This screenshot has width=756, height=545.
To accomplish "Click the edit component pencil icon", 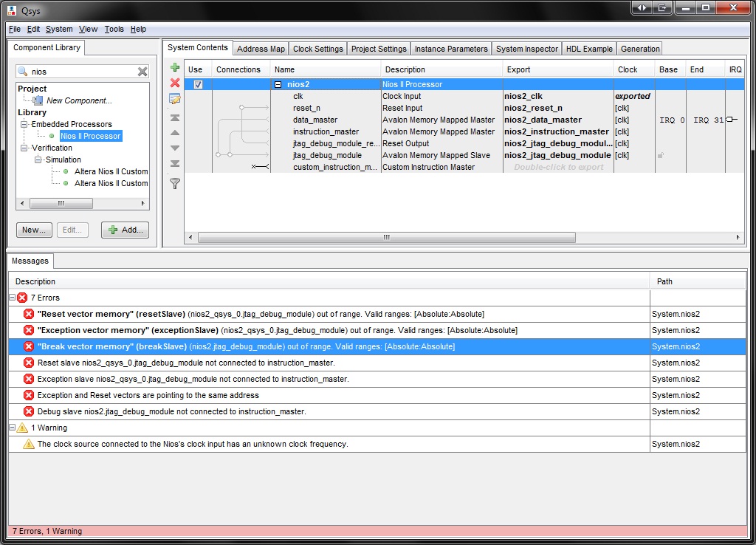I will 175,100.
